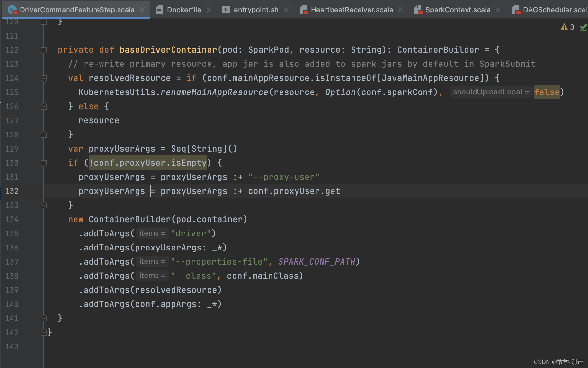Click the green checkmark inspection icon
588x368 pixels.
583,28
